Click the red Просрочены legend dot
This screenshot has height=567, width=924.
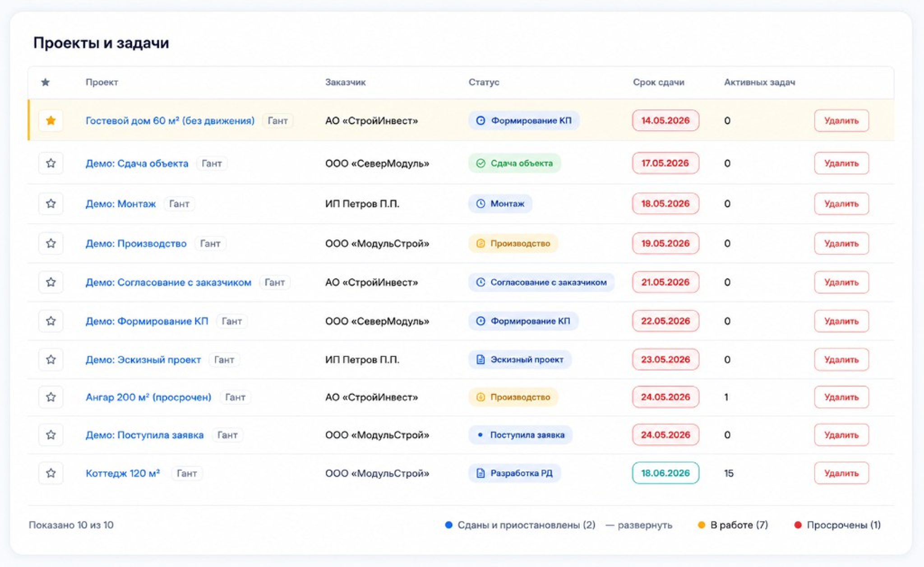798,525
